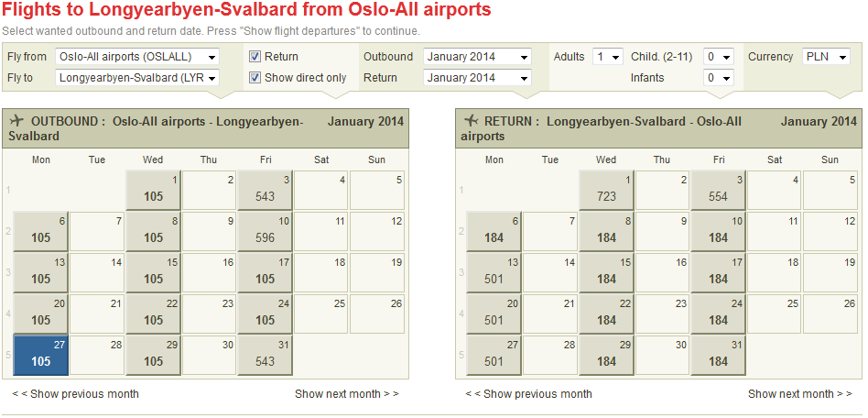Viewport: 868px width, 418px height.
Task: Select outbound January 15 fare 105
Action: (x=153, y=273)
